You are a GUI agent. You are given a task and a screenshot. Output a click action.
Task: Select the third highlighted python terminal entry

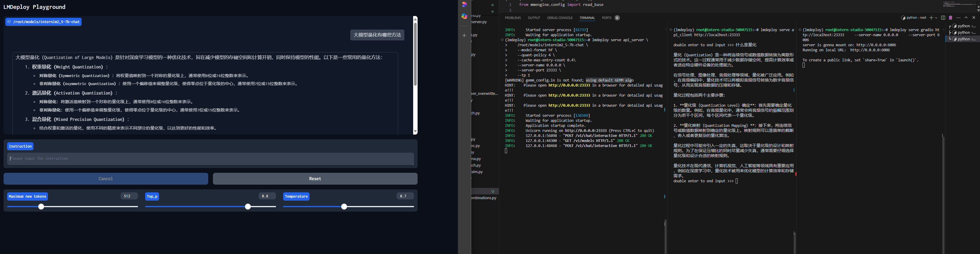[963, 39]
